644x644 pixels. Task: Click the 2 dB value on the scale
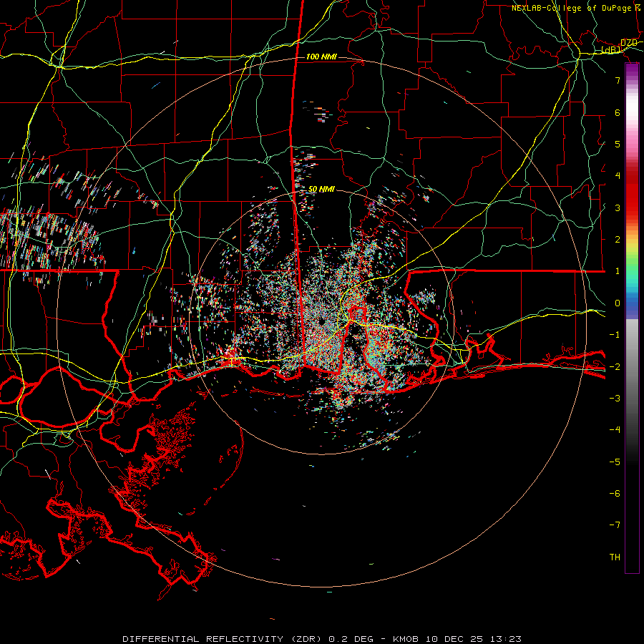tap(618, 240)
